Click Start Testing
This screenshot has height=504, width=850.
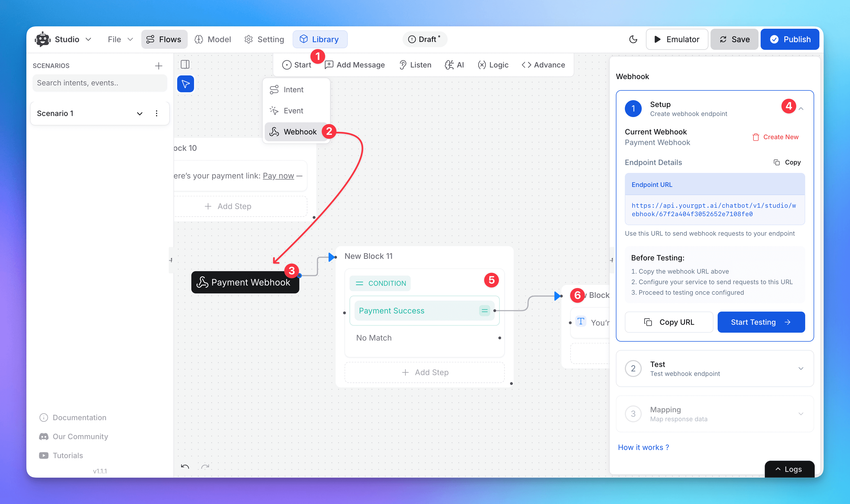coord(761,322)
